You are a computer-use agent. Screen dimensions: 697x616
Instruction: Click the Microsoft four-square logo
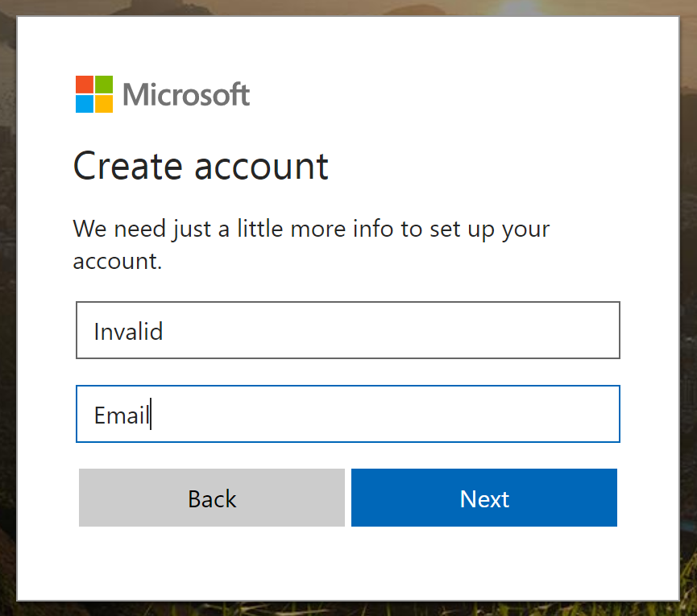click(x=94, y=94)
